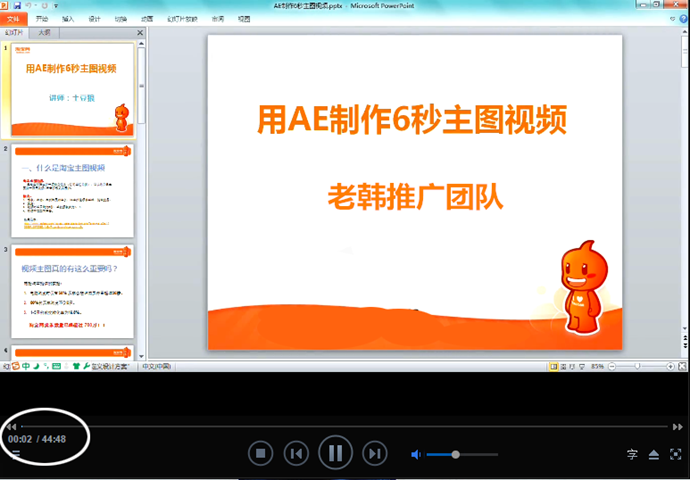690x480 pixels.
Task: Click the Undo arrow in PowerPoint
Action: pos(29,6)
